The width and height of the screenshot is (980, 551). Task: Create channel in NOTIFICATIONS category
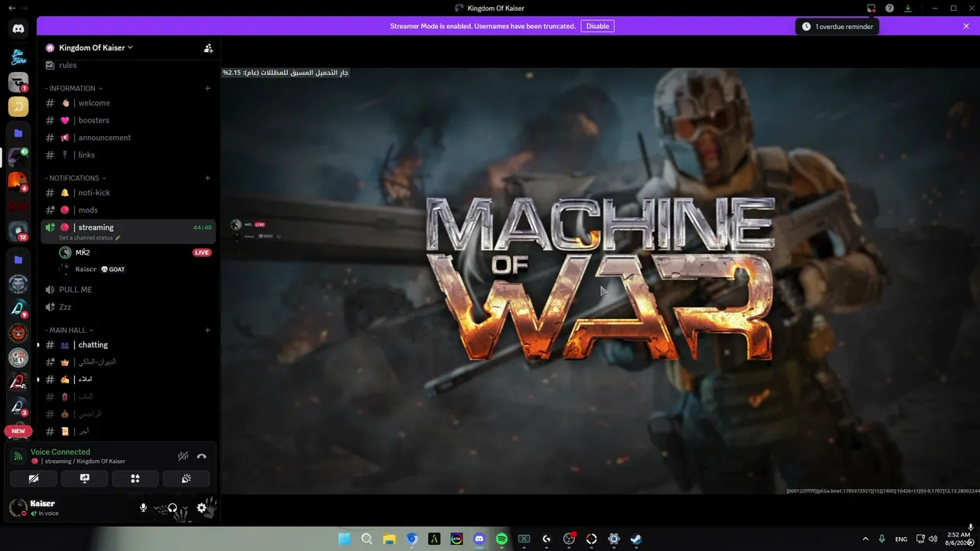click(x=207, y=178)
